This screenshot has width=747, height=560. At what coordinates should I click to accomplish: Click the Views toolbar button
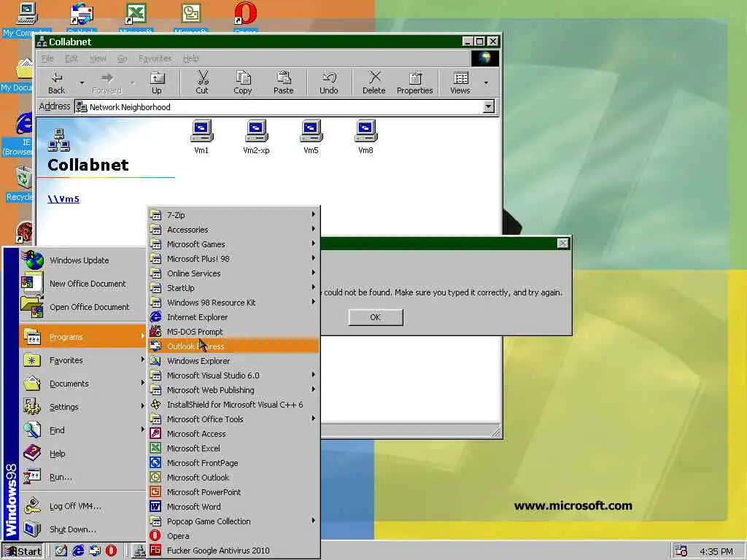point(460,82)
